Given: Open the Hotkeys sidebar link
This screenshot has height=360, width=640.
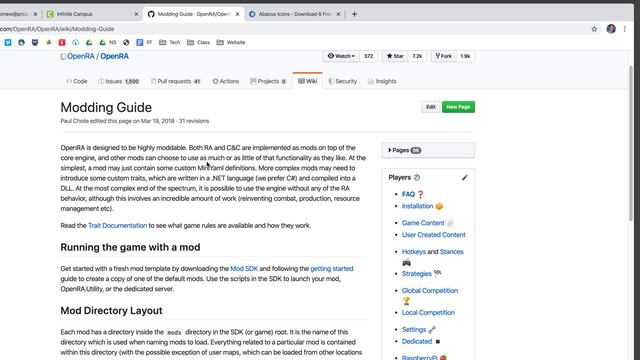Looking at the screenshot, I should [413, 252].
